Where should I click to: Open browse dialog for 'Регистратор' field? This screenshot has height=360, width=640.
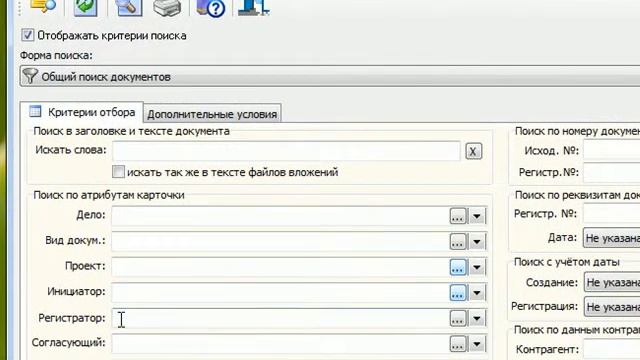458,318
